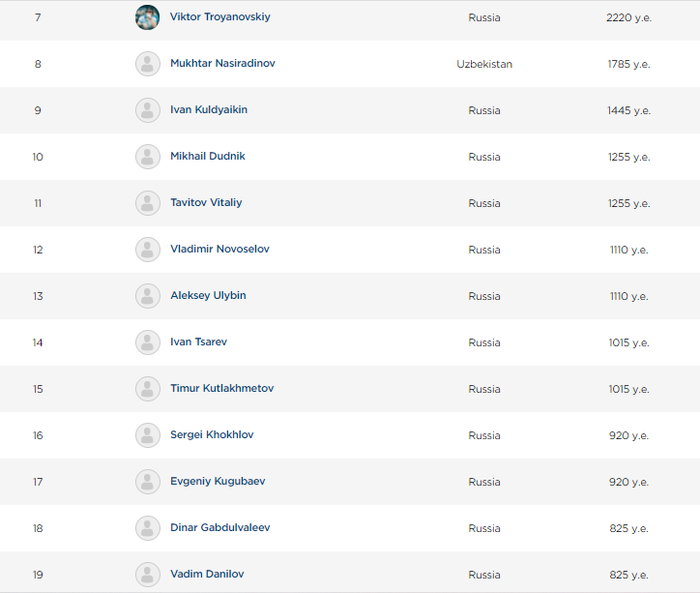Open Dinar Gabdulvaleev's profile link

[x=220, y=527]
